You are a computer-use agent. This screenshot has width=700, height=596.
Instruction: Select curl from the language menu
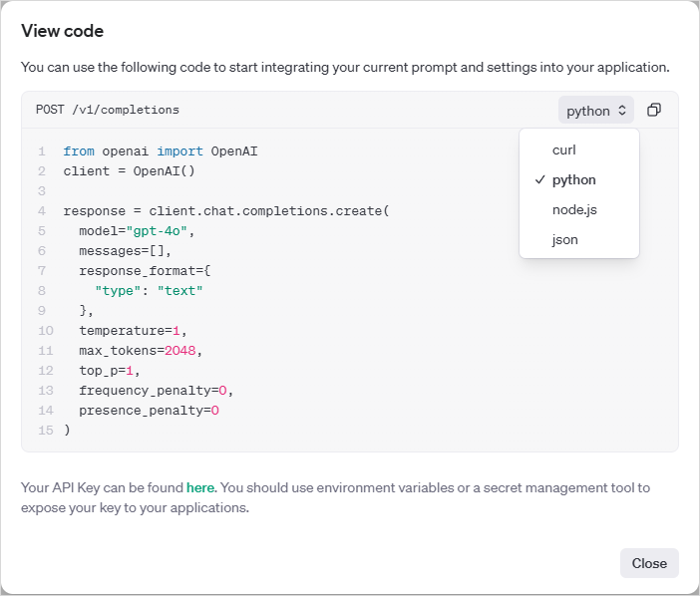point(564,149)
